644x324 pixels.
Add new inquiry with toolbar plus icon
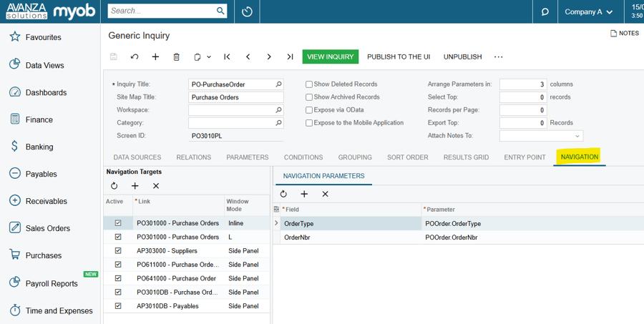click(155, 57)
